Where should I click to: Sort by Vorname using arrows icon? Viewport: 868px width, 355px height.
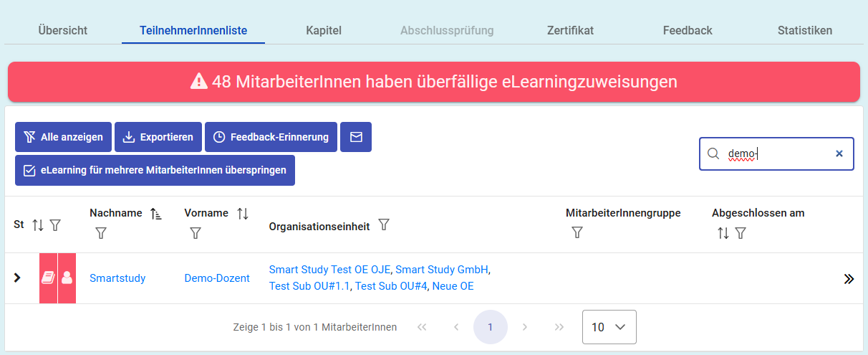[243, 214]
